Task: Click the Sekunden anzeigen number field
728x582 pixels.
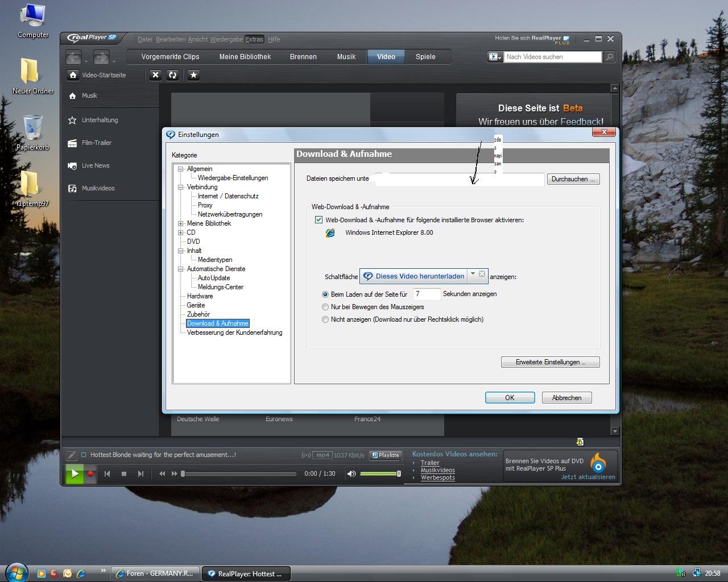Action: tap(427, 294)
